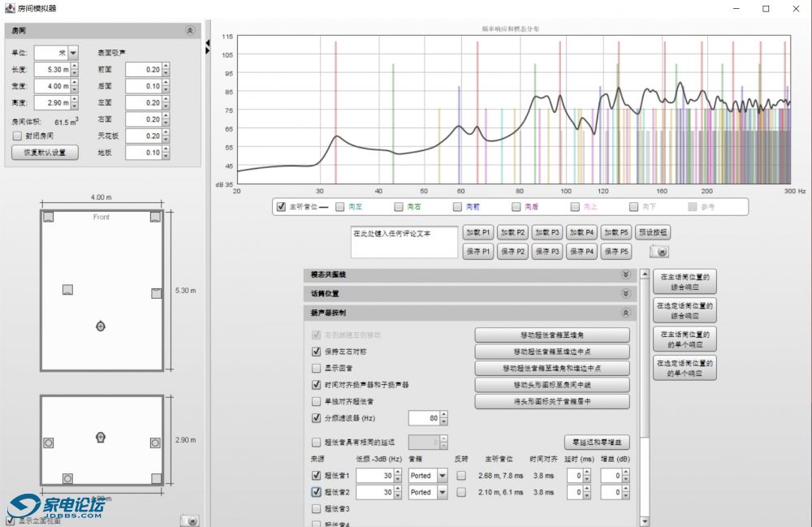This screenshot has height=527, width=812.
Task: Open the 超低音2 Ported type dropdown
Action: point(442,492)
